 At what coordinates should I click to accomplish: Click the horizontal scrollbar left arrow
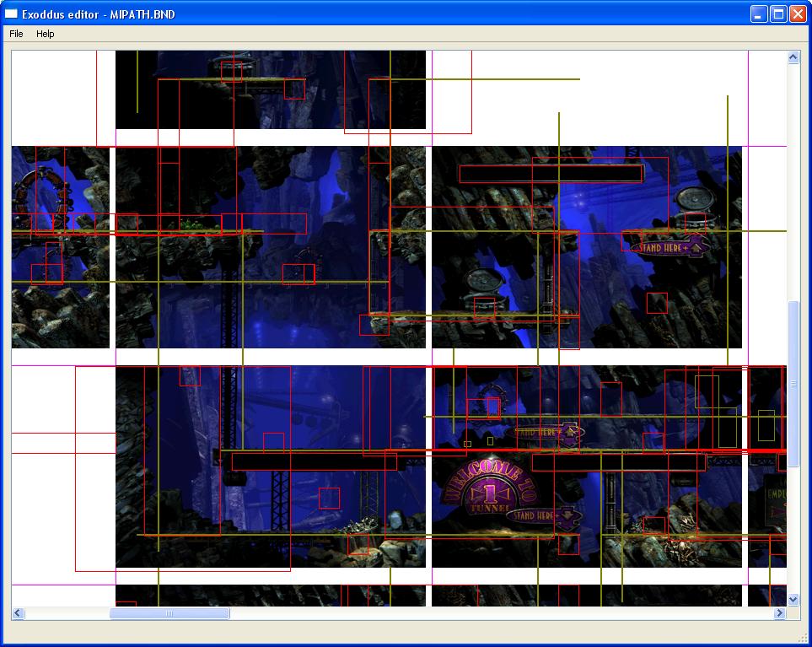(x=18, y=613)
